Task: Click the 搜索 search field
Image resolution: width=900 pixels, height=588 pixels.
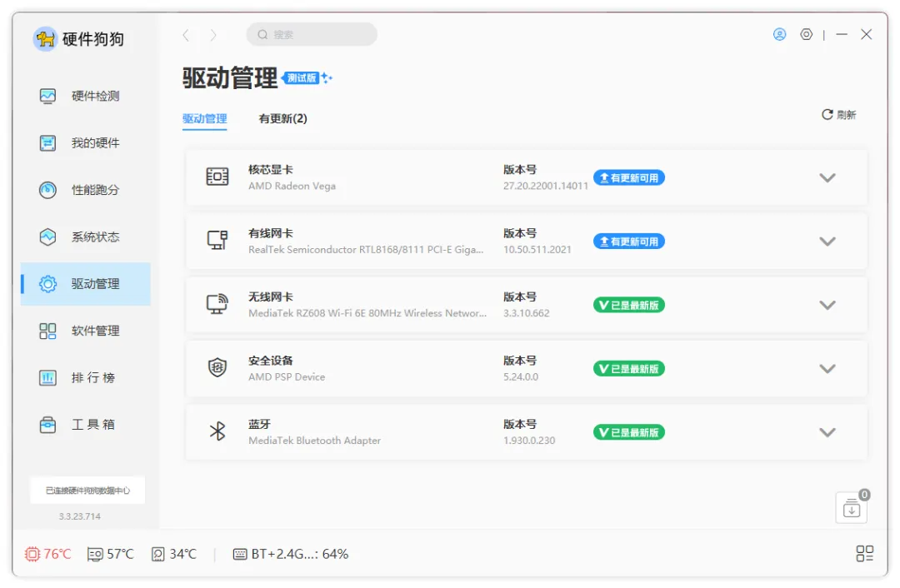Action: pos(311,34)
